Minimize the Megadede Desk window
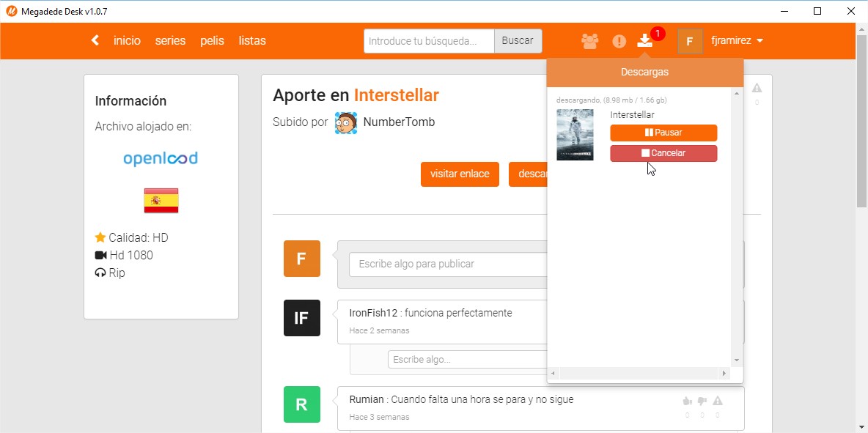The height and width of the screenshot is (433, 868). click(x=784, y=11)
